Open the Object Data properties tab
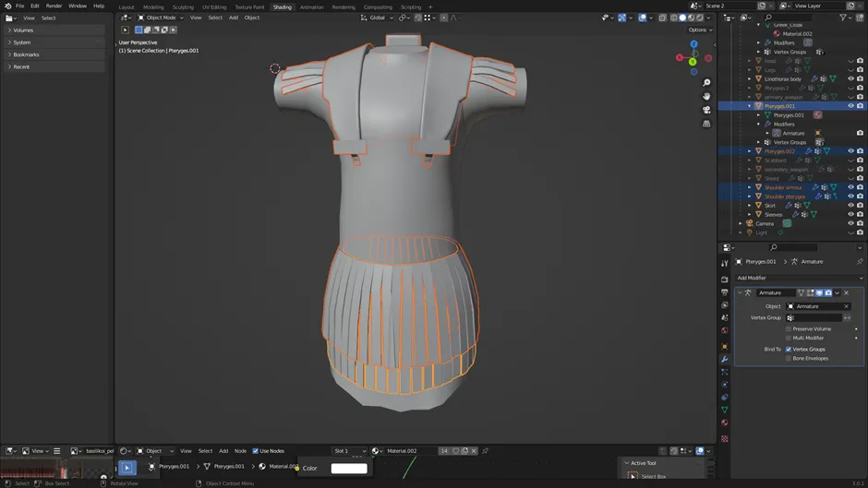 pos(725,410)
